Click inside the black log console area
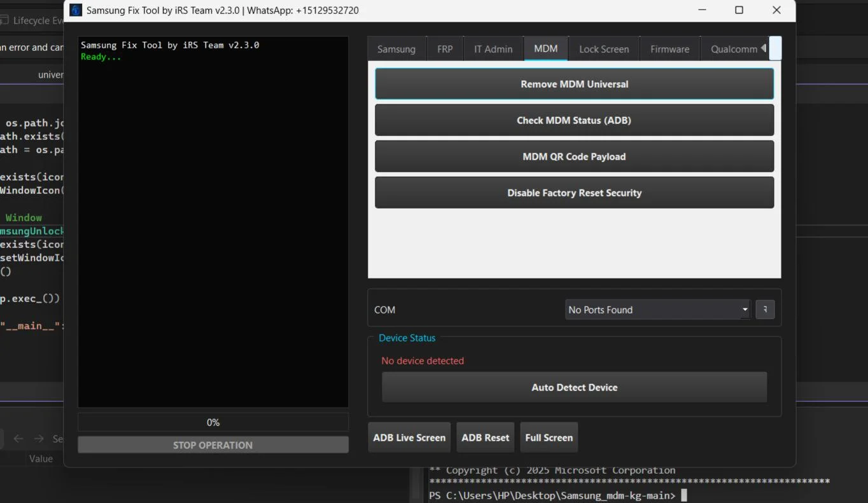 213,223
